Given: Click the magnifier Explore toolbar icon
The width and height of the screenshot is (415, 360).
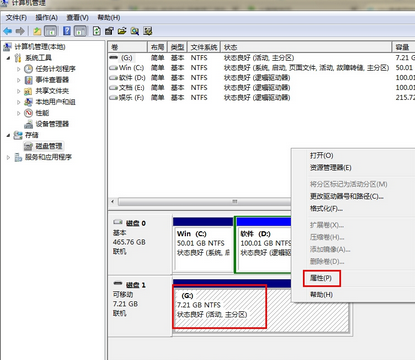Looking at the screenshot, I should [135, 31].
